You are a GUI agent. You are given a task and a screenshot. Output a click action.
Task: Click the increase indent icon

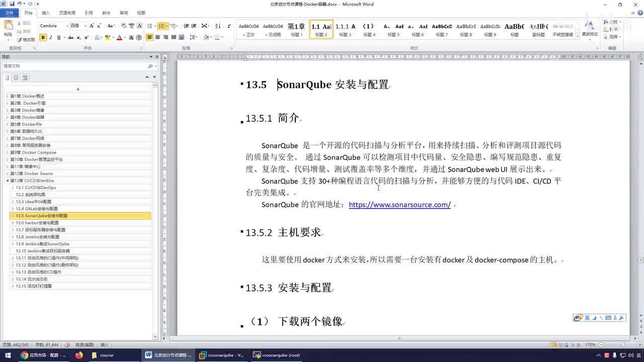coord(194,26)
